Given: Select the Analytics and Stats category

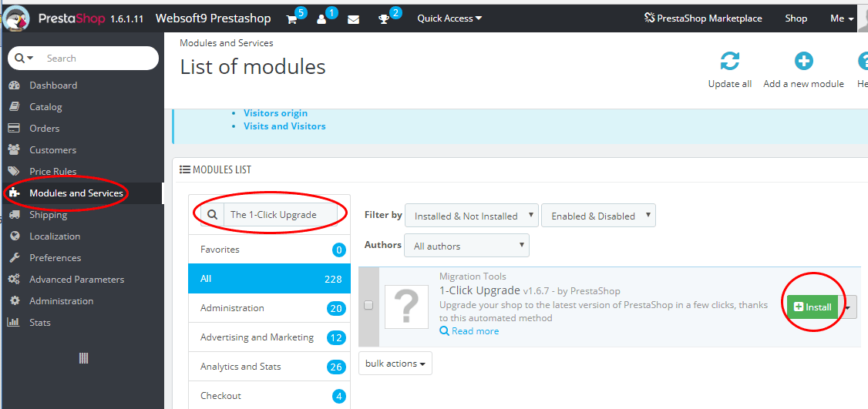Looking at the screenshot, I should click(269, 367).
